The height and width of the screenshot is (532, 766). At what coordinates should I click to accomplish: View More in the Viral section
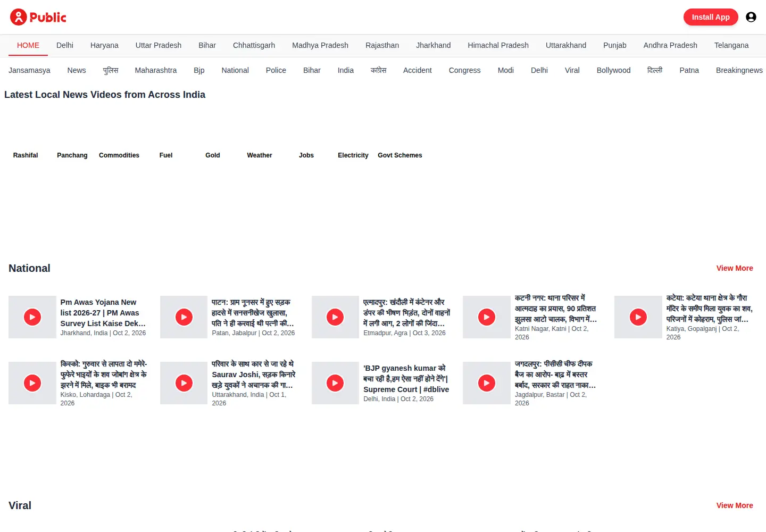[735, 505]
